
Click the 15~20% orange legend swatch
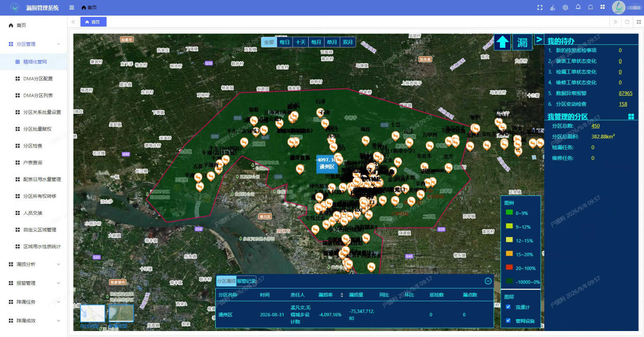click(509, 254)
